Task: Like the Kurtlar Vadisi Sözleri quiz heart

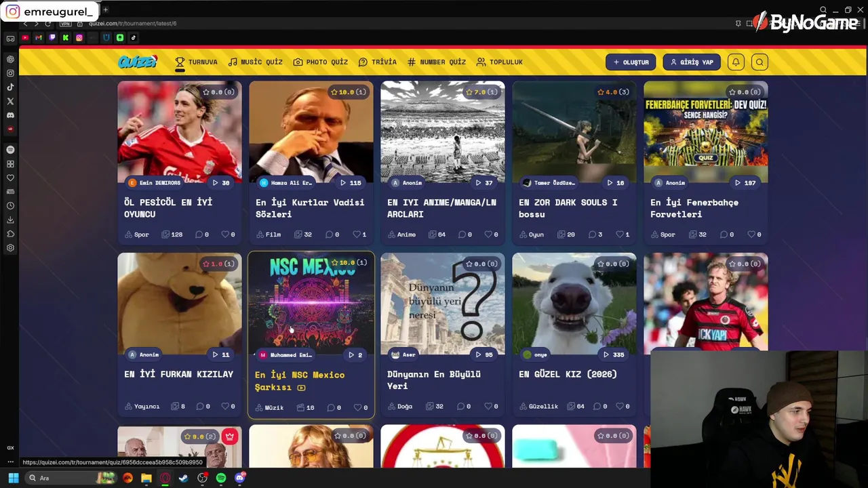Action: (x=357, y=235)
